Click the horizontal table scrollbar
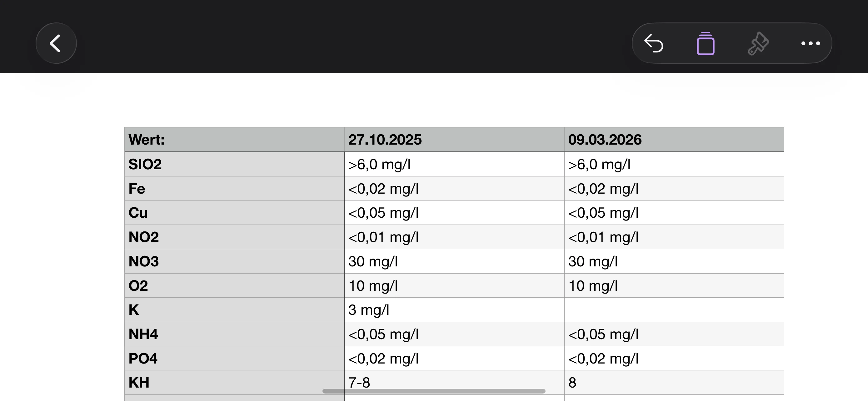The image size is (868, 401). coord(434,391)
